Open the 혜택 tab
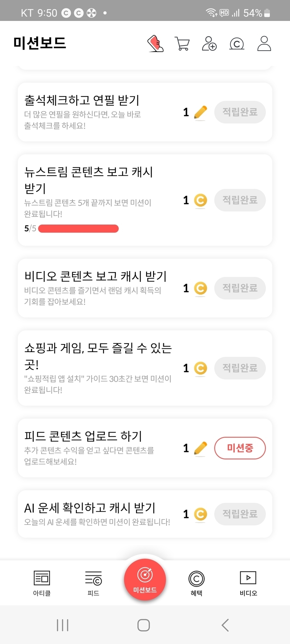The image size is (290, 644). click(x=196, y=583)
